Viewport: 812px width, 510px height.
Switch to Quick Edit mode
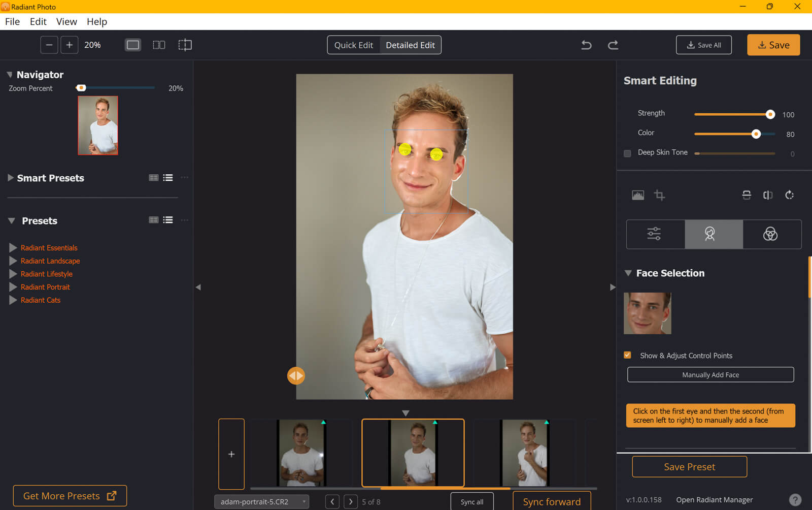tap(353, 45)
